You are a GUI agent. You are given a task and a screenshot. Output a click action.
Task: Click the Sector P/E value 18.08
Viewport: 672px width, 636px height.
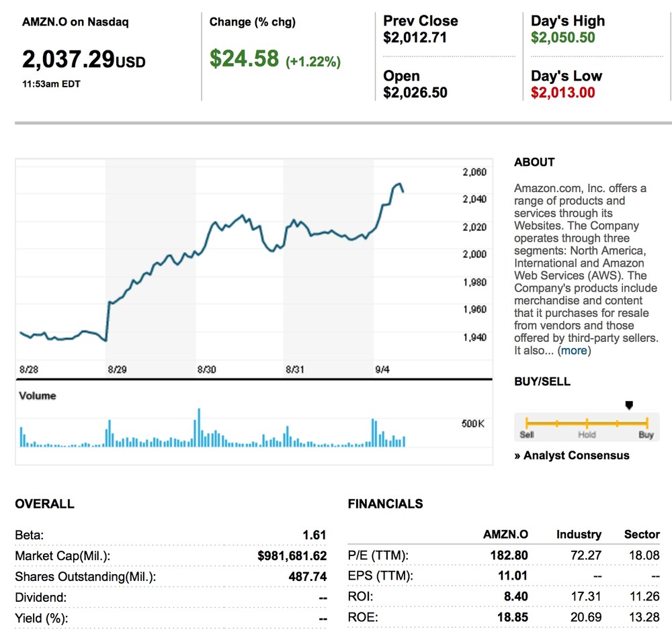(x=644, y=555)
